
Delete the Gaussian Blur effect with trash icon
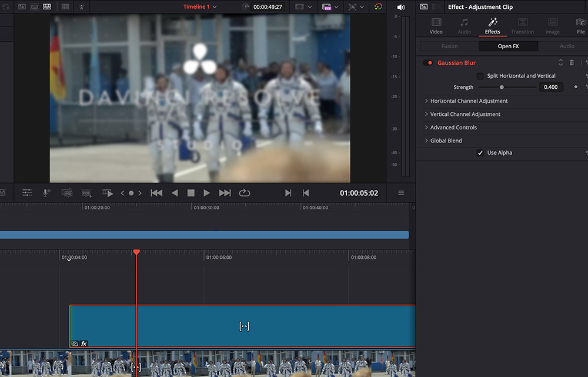click(x=572, y=63)
